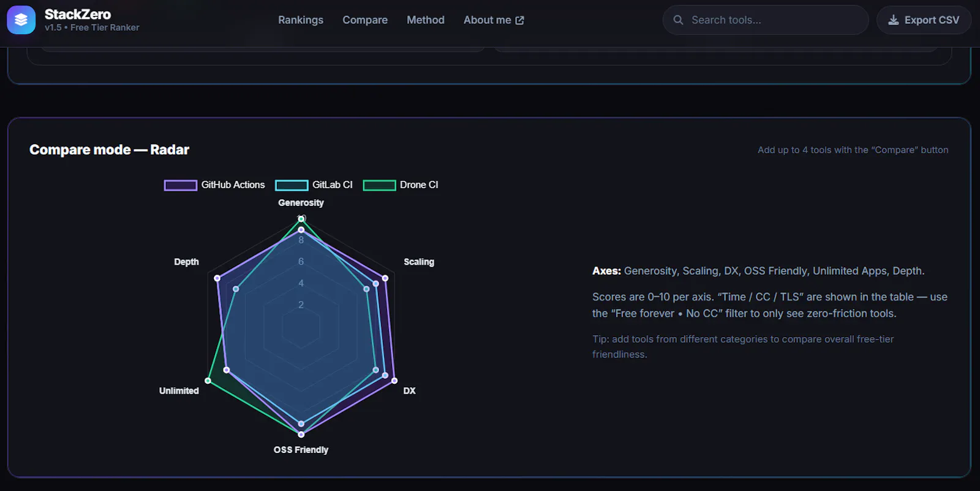Open the Rankings nav item
The width and height of the screenshot is (980, 491).
coord(301,20)
